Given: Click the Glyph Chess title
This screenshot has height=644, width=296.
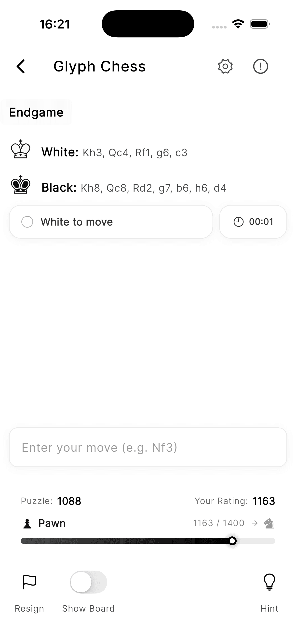Looking at the screenshot, I should (x=100, y=66).
